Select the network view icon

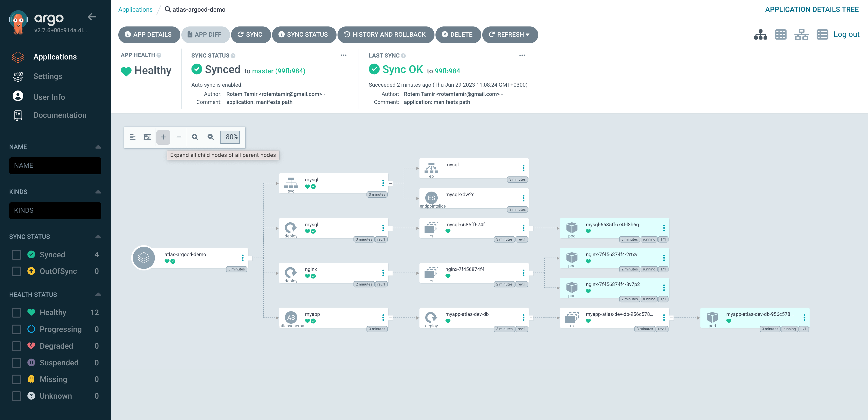802,34
